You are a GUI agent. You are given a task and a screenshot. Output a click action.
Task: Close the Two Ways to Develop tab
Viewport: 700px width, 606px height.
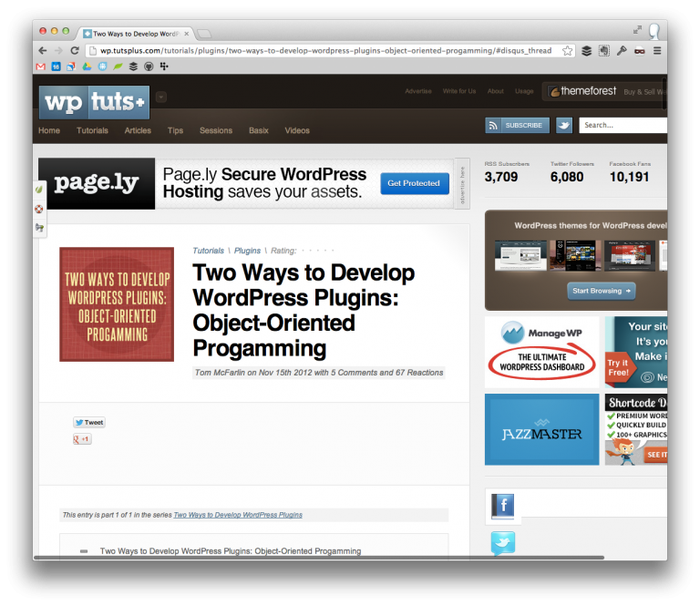tap(186, 34)
